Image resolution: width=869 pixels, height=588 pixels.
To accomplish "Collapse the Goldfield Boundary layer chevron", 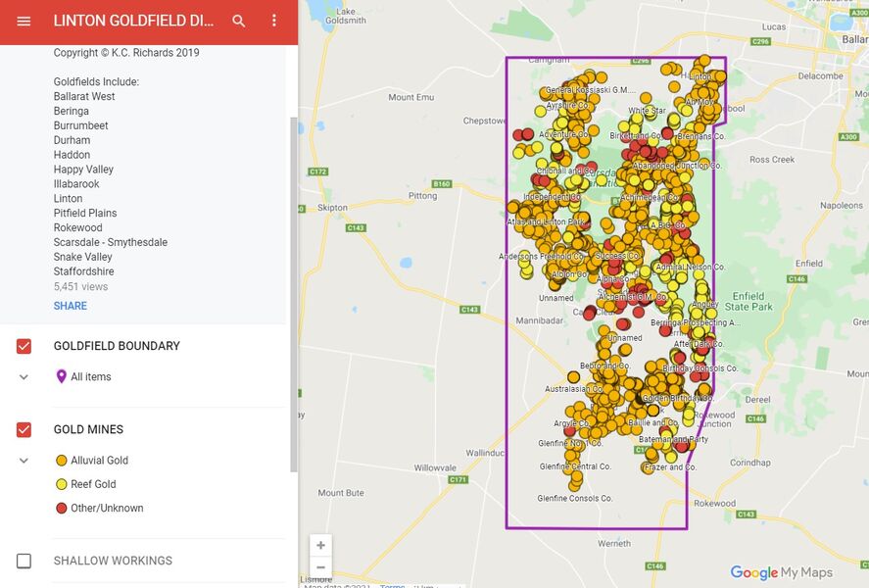I will pyautogui.click(x=24, y=377).
